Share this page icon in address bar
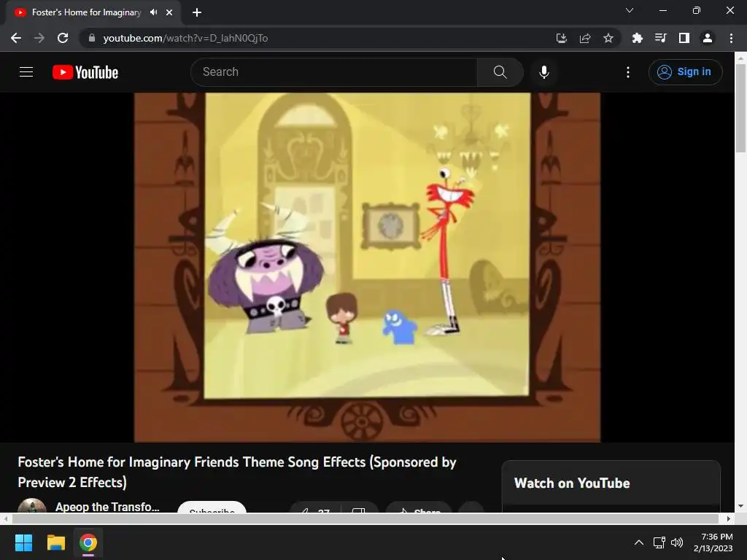The width and height of the screenshot is (747, 560). click(585, 38)
